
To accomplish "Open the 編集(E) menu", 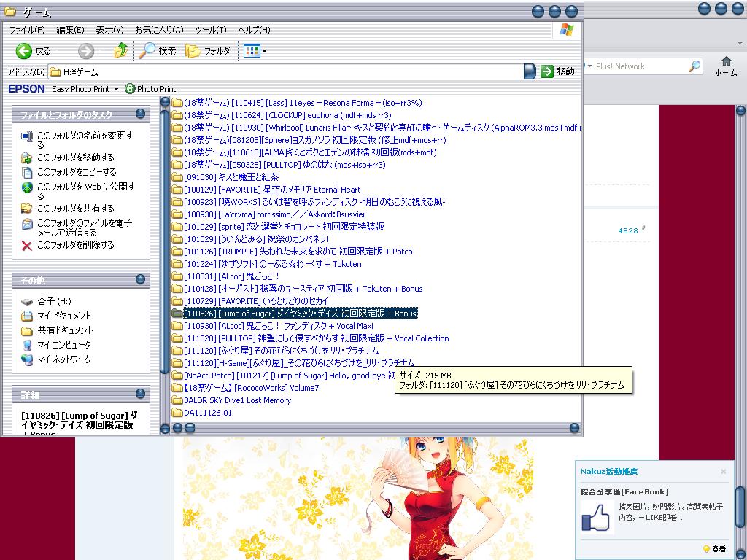I will (x=70, y=30).
